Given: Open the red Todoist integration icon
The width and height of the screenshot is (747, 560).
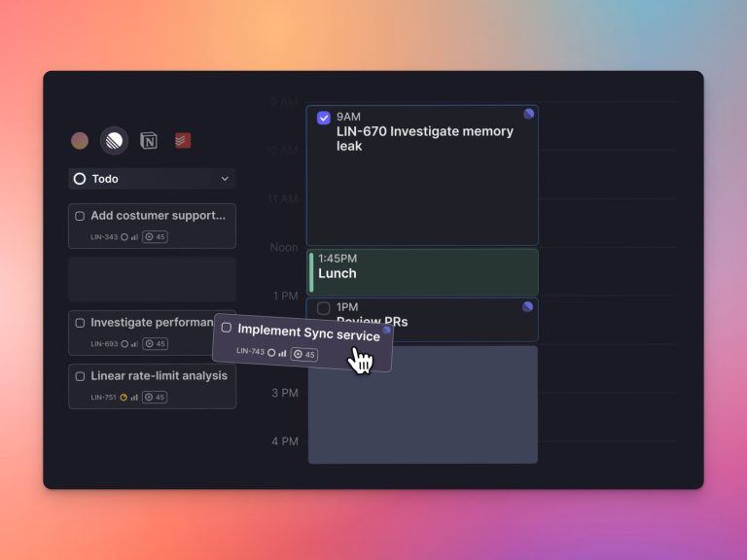Looking at the screenshot, I should click(x=183, y=141).
